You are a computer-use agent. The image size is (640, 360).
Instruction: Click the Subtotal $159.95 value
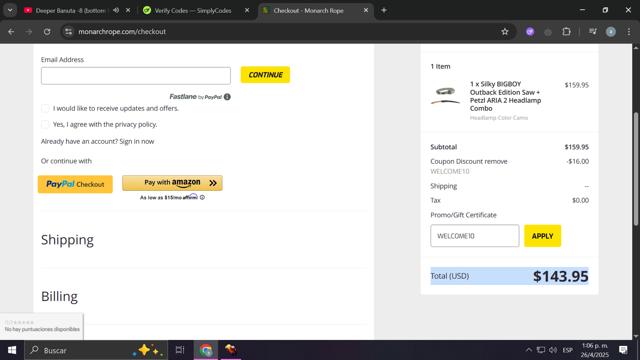coord(576,147)
